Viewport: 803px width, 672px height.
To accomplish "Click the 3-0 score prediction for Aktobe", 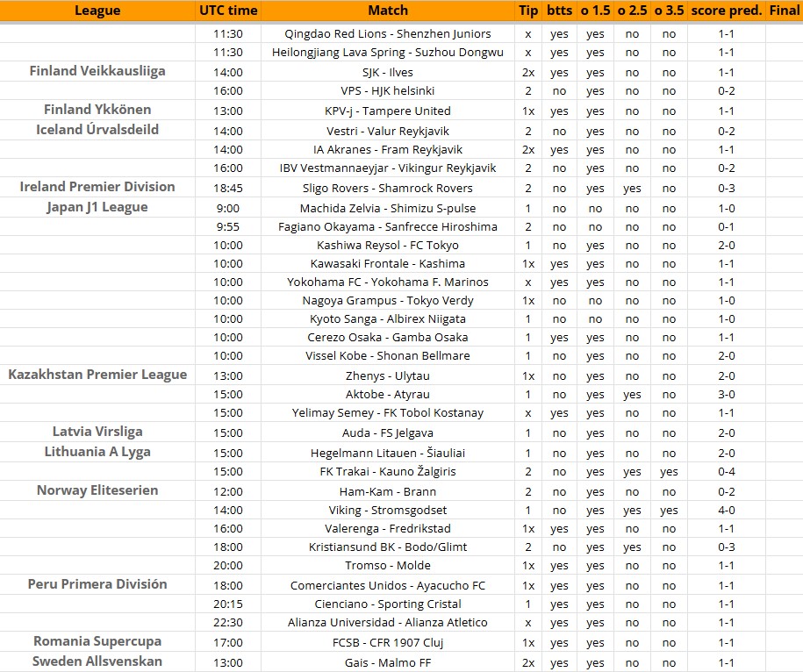I will tap(726, 394).
